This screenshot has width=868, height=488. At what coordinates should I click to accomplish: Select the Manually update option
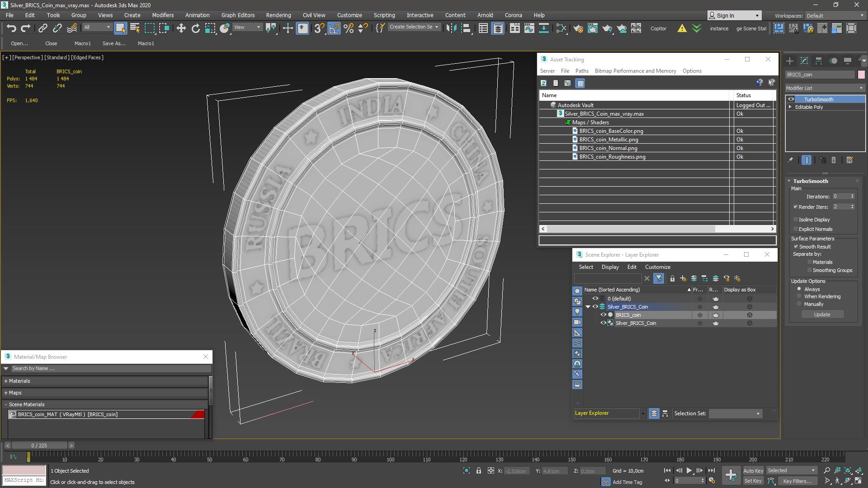(x=799, y=304)
